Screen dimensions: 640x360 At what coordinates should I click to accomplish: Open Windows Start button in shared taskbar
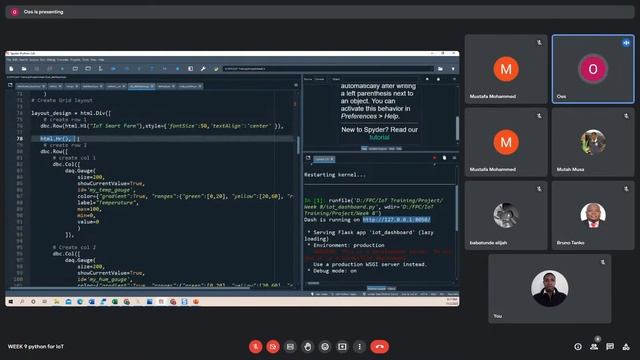click(x=11, y=302)
